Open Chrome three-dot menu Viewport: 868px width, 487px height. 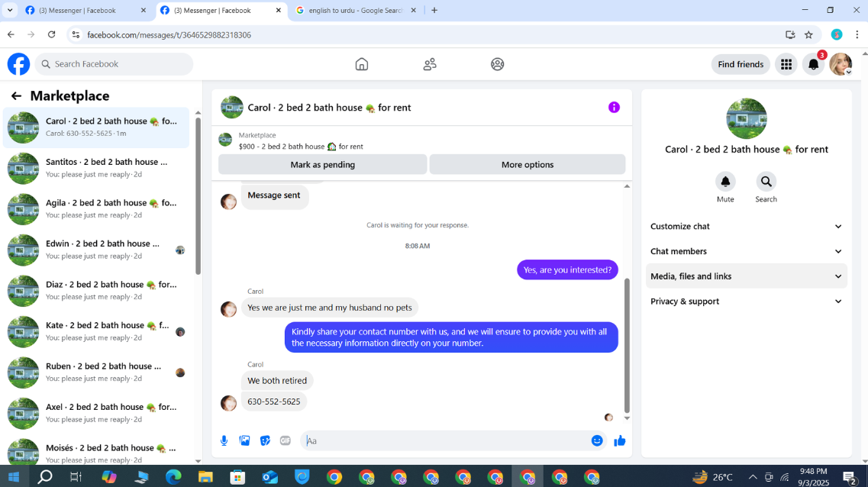857,34
